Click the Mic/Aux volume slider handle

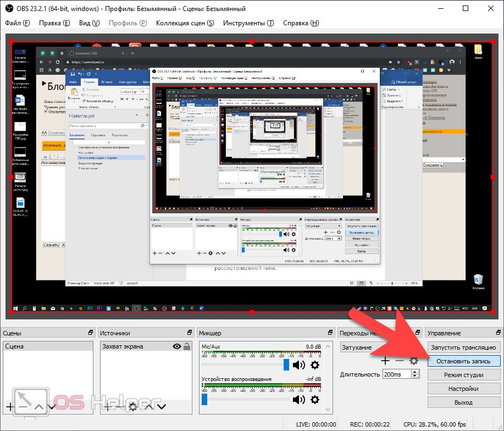point(286,365)
